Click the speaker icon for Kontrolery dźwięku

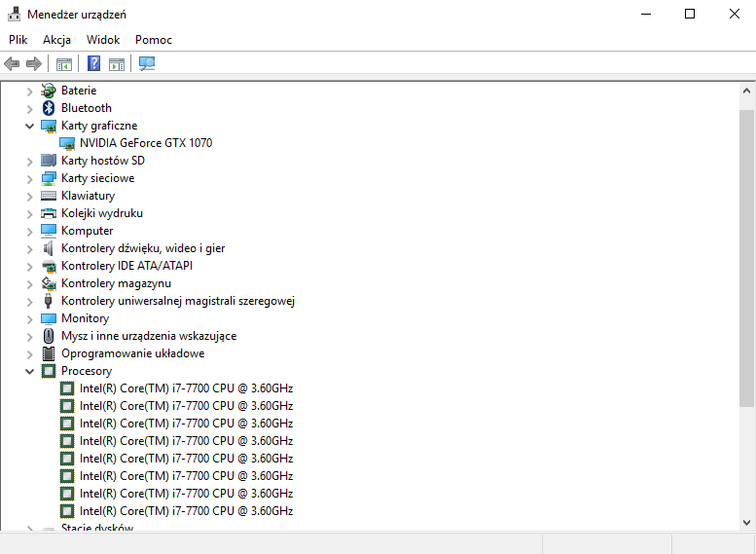coord(49,248)
